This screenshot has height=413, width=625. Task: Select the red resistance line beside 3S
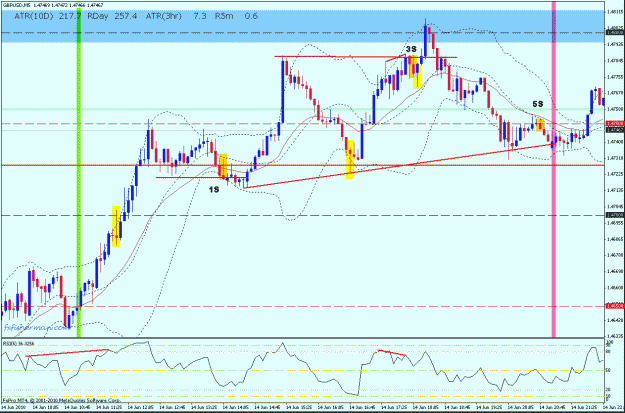[x=366, y=57]
